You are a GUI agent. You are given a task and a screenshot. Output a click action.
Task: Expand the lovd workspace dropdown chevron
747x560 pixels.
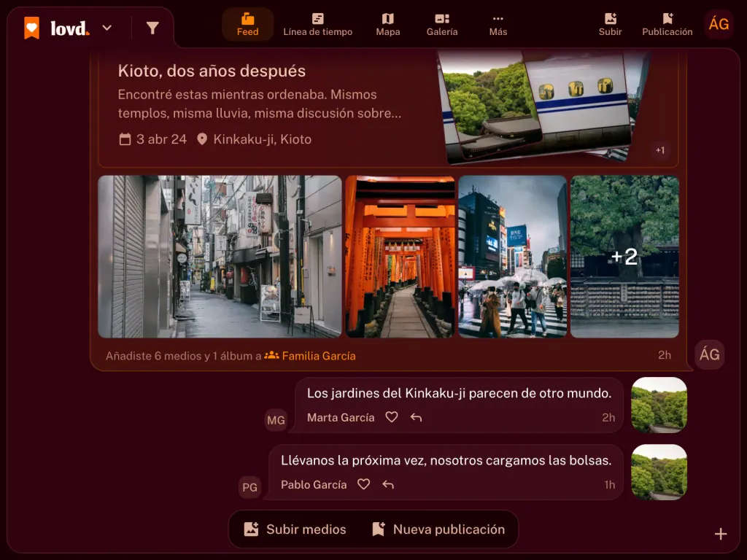click(x=107, y=28)
